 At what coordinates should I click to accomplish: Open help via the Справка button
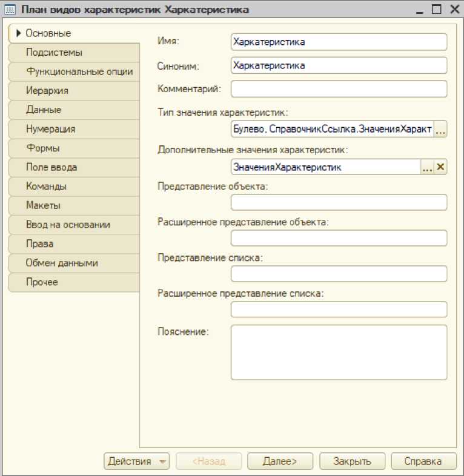point(423,461)
